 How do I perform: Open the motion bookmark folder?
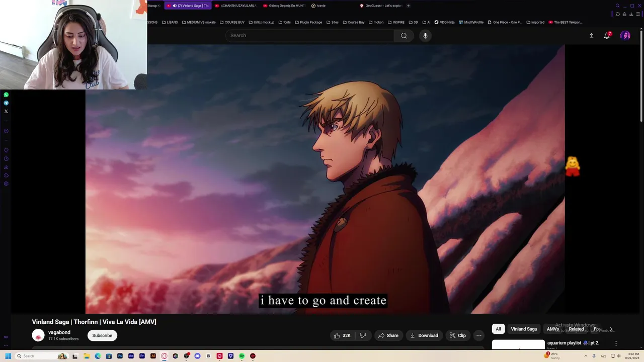pyautogui.click(x=376, y=22)
